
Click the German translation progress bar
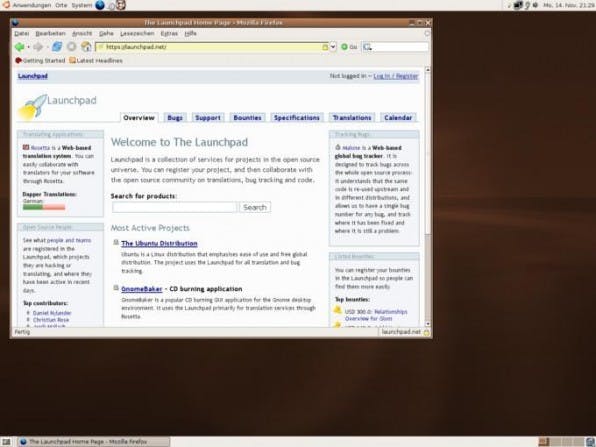[44, 207]
